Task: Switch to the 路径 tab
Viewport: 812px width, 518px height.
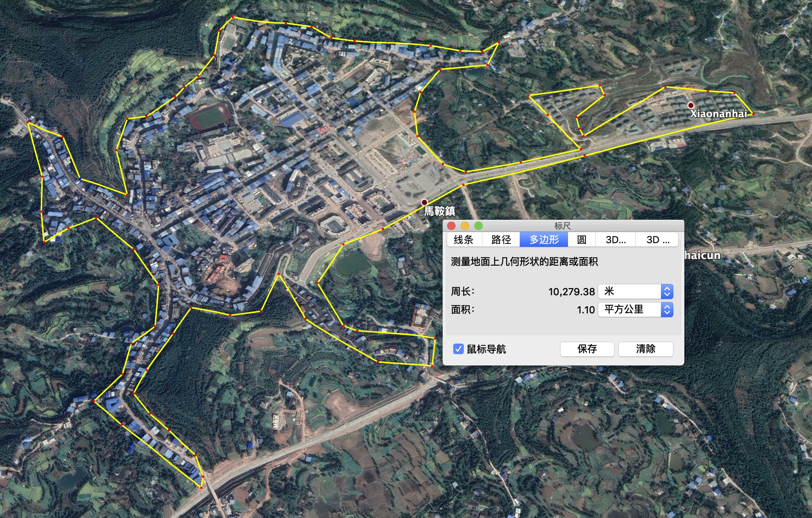Action: pos(501,240)
